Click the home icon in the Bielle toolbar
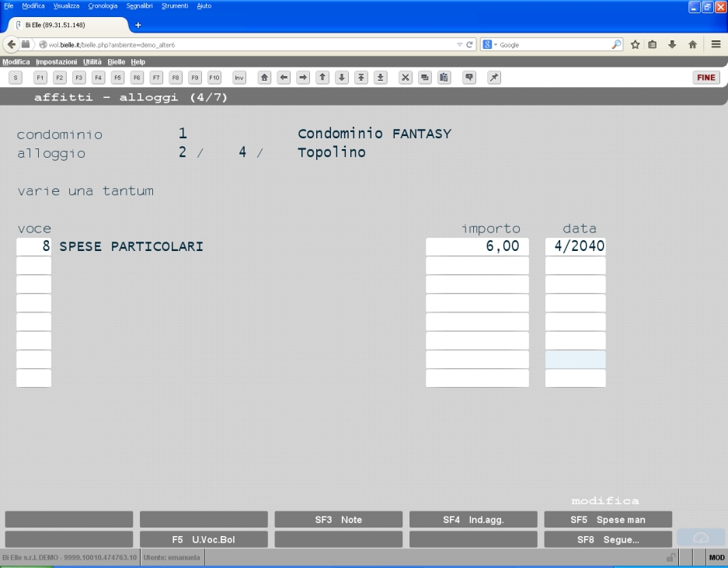The height and width of the screenshot is (568, 728). [x=264, y=78]
